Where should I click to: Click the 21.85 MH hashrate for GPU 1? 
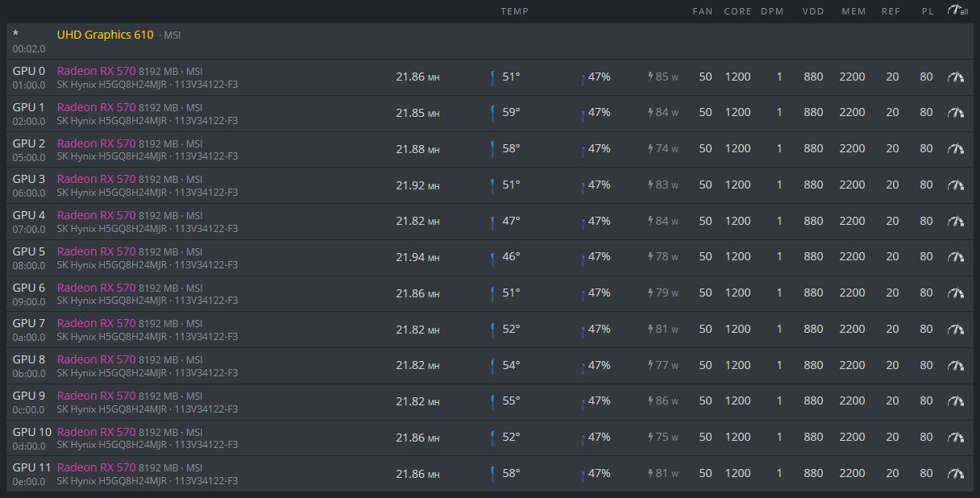click(417, 113)
